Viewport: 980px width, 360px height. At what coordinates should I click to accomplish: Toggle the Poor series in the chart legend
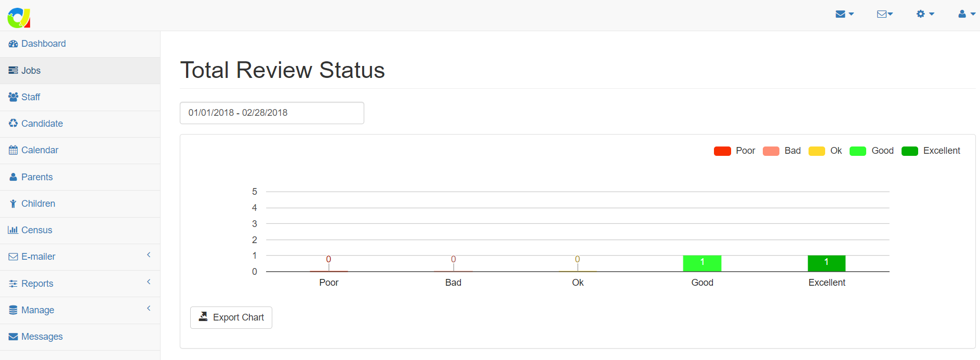coord(734,151)
